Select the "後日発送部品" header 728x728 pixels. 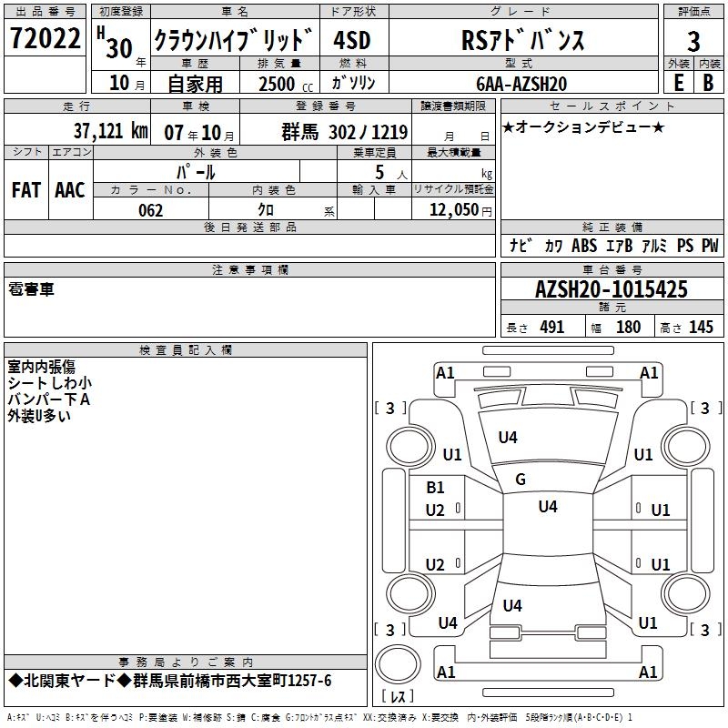coord(249,227)
